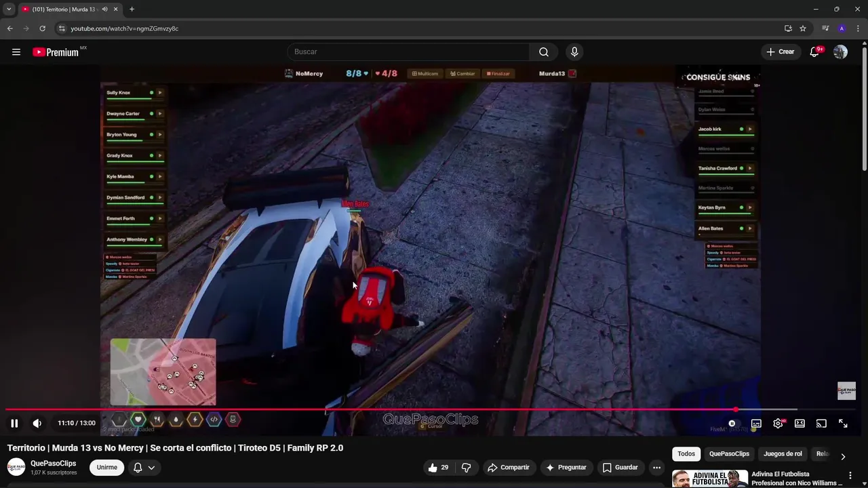The height and width of the screenshot is (488, 868).
Task: Bookmark the page with the star icon
Action: [803, 28]
